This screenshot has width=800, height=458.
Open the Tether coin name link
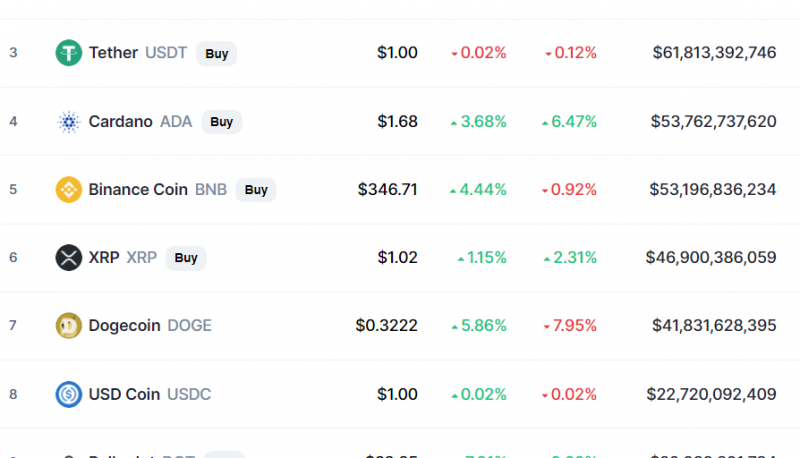(113, 53)
